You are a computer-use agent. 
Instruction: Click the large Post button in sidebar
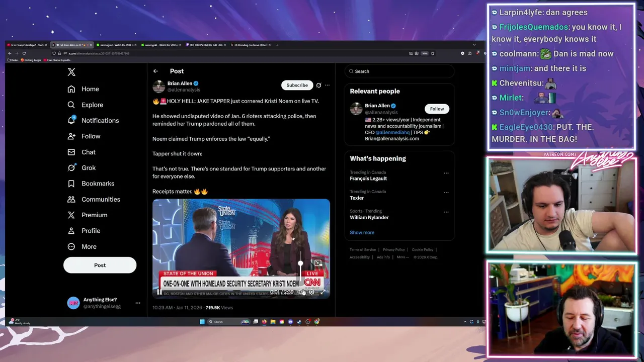100,265
